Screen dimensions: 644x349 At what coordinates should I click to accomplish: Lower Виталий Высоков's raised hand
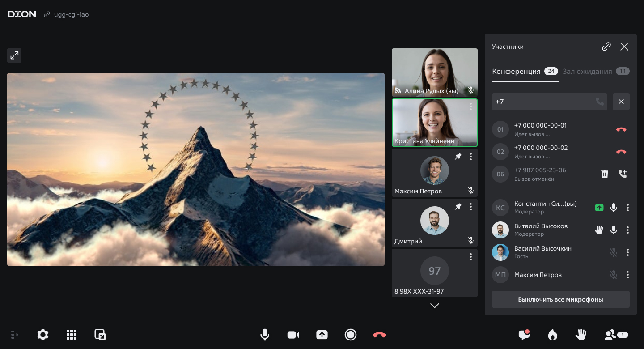[x=599, y=230]
